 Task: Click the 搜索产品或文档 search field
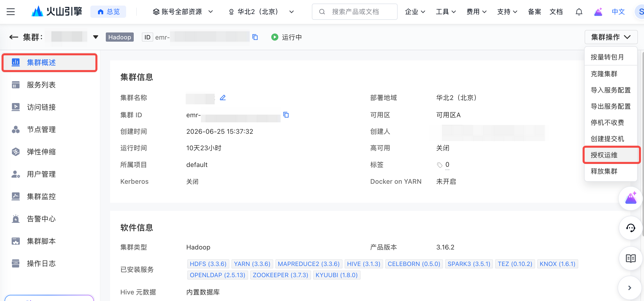point(354,12)
